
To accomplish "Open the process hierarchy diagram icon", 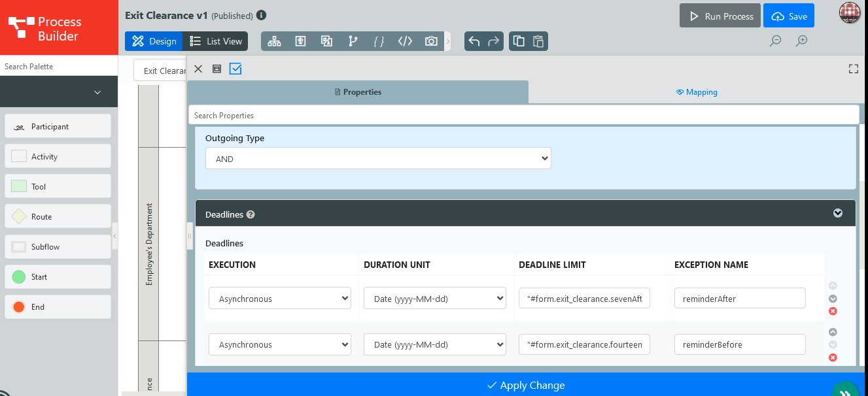I will [274, 41].
